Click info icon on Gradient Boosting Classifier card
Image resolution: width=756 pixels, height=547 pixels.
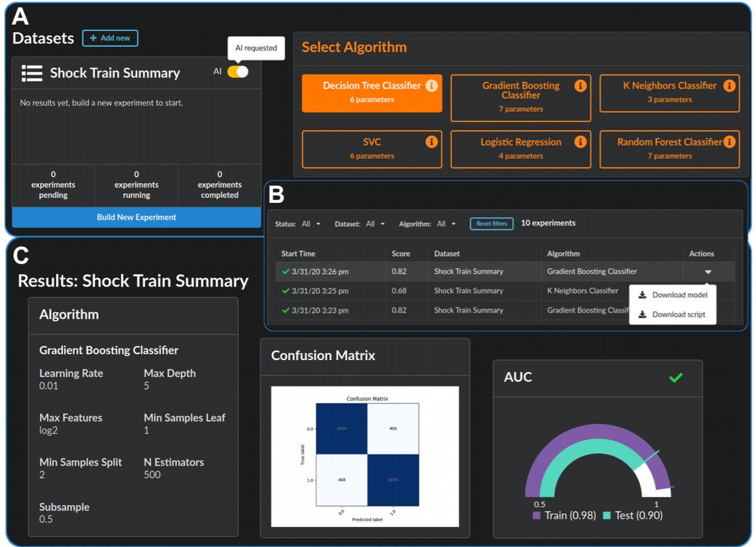(x=580, y=86)
